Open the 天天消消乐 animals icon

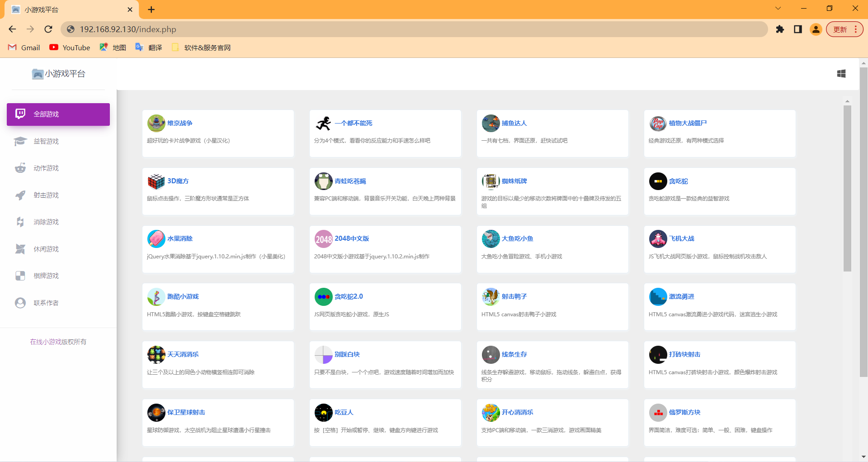pyautogui.click(x=156, y=355)
